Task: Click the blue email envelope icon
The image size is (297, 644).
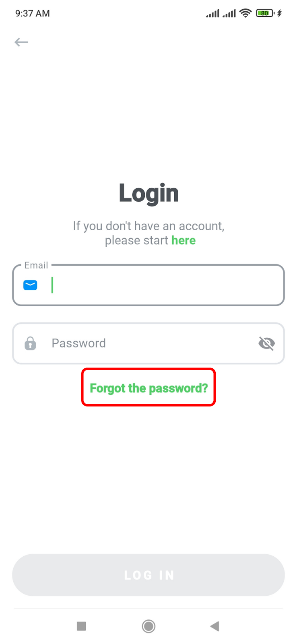Action: [30, 285]
